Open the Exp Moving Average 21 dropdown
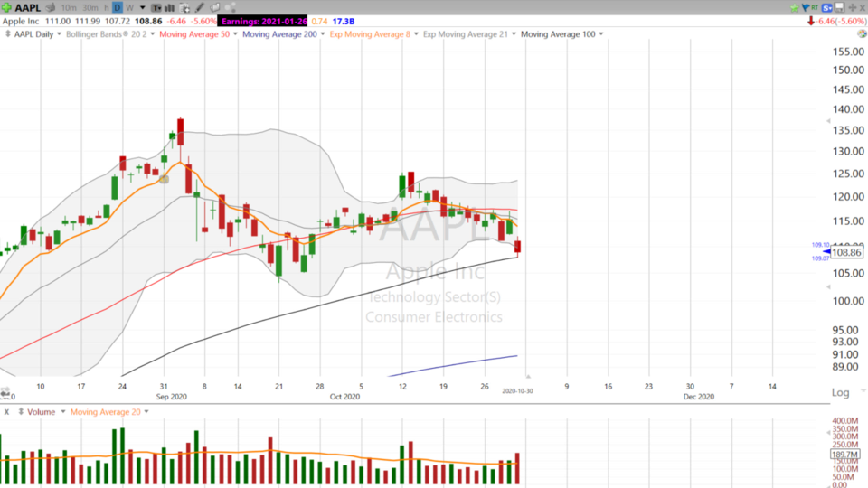The image size is (868, 488). point(514,33)
